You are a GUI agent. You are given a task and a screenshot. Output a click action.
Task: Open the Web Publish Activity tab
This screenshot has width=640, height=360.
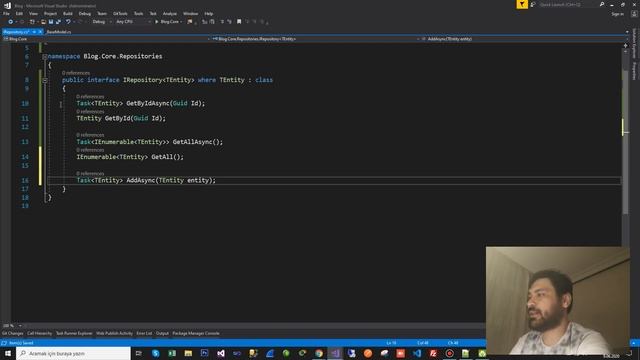click(x=114, y=333)
